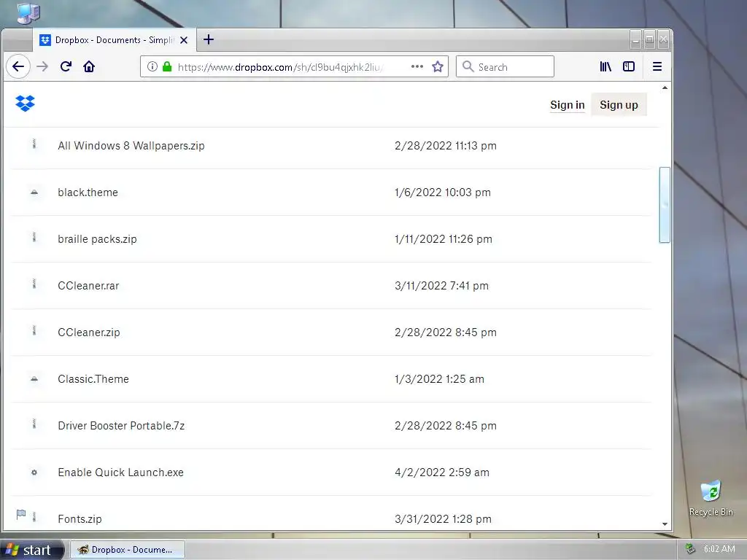The width and height of the screenshot is (747, 560).
Task: Click file icon beside black.theme
Action: click(x=34, y=192)
